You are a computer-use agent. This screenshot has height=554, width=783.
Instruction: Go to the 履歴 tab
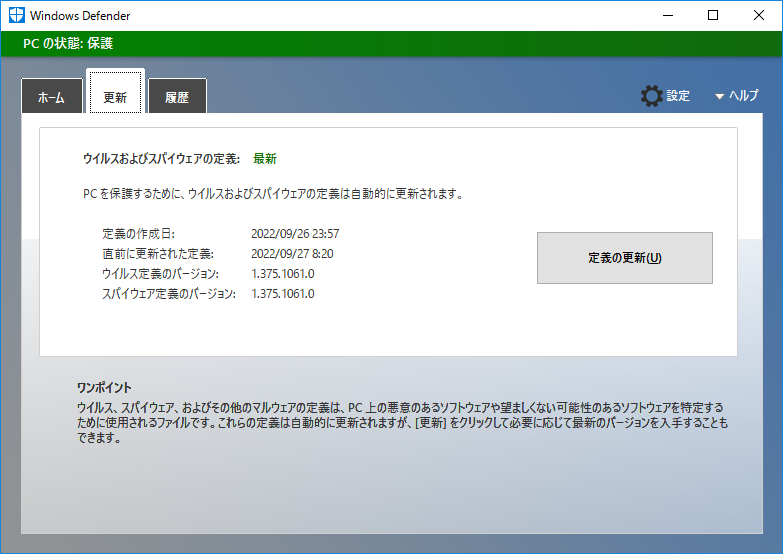pos(177,97)
